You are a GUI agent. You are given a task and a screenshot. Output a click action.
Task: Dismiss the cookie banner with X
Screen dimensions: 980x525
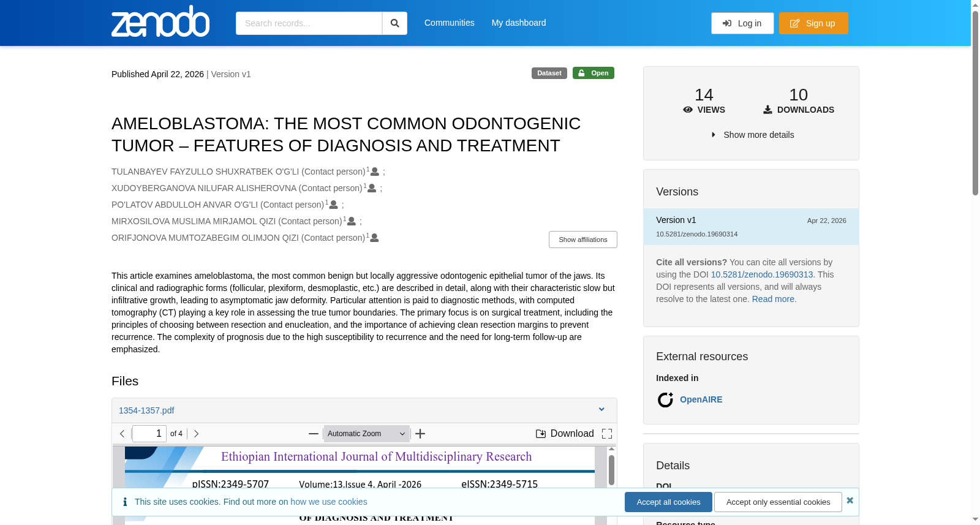(850, 500)
